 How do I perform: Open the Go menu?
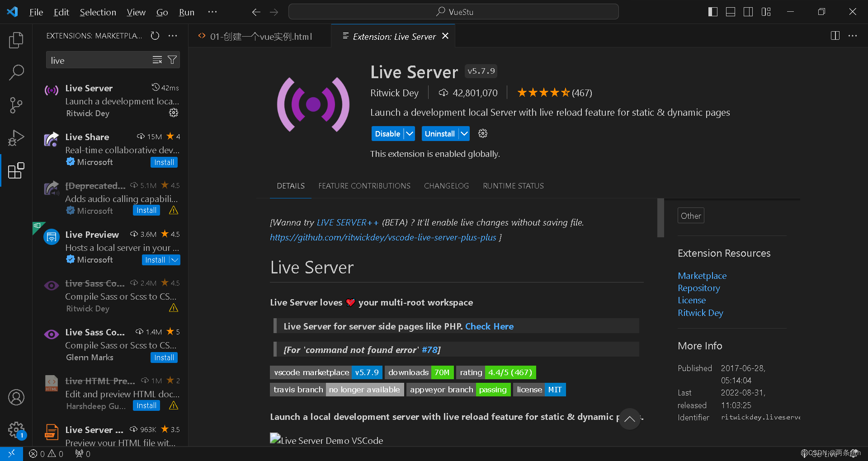162,12
